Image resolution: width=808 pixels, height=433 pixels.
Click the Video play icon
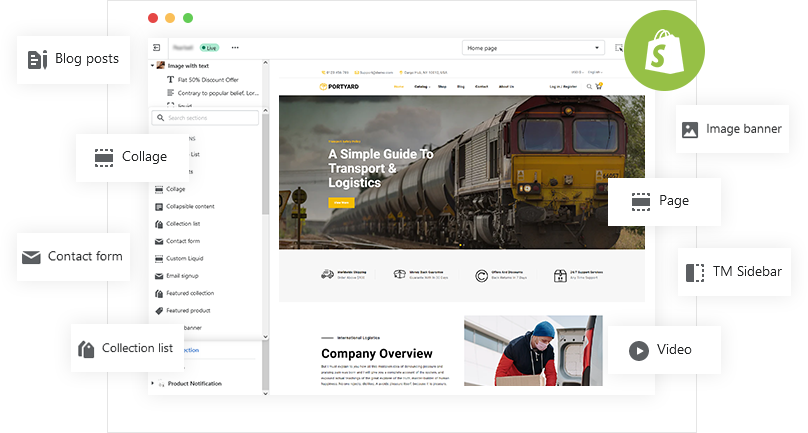click(x=637, y=350)
